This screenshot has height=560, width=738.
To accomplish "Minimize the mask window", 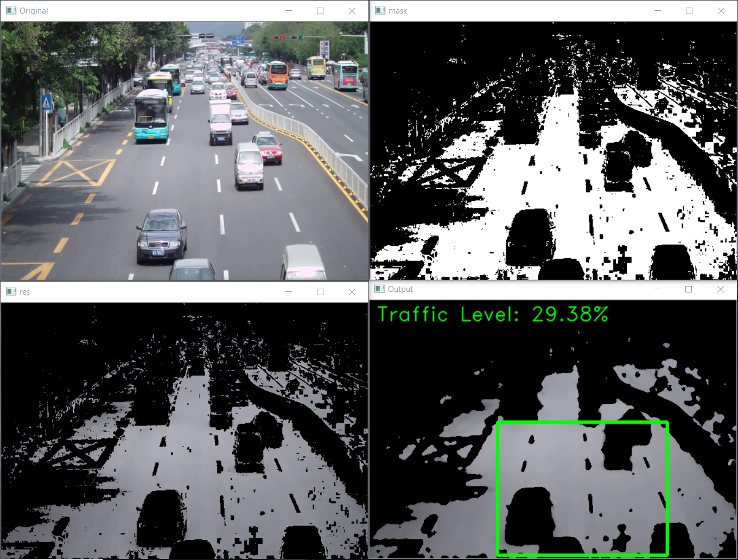I will (658, 11).
